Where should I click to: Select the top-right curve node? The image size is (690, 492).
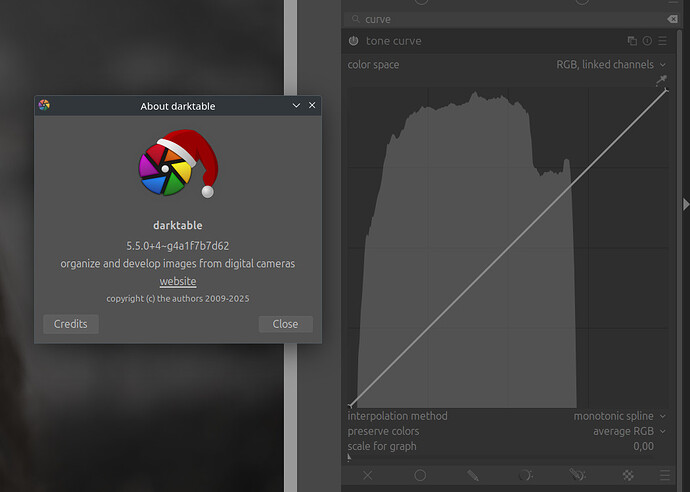coord(666,90)
